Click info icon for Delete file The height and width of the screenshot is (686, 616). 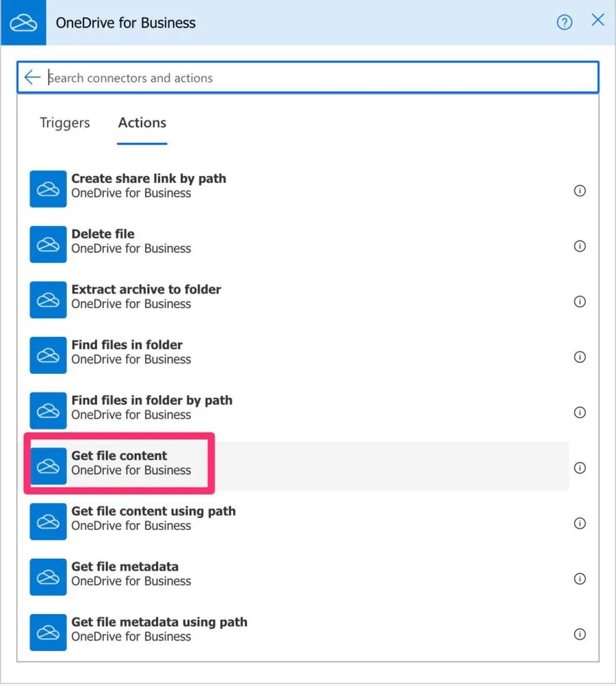pyautogui.click(x=580, y=246)
